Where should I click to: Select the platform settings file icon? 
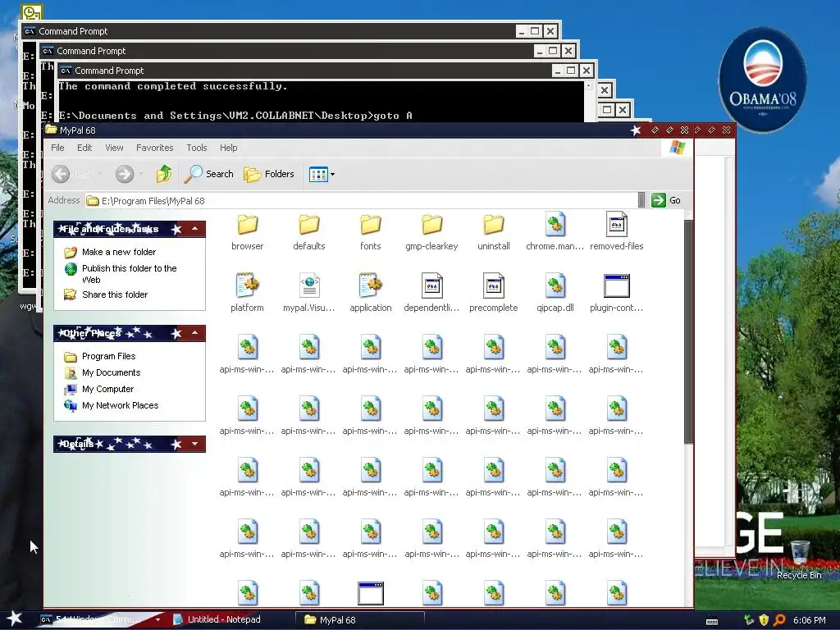pos(247,286)
